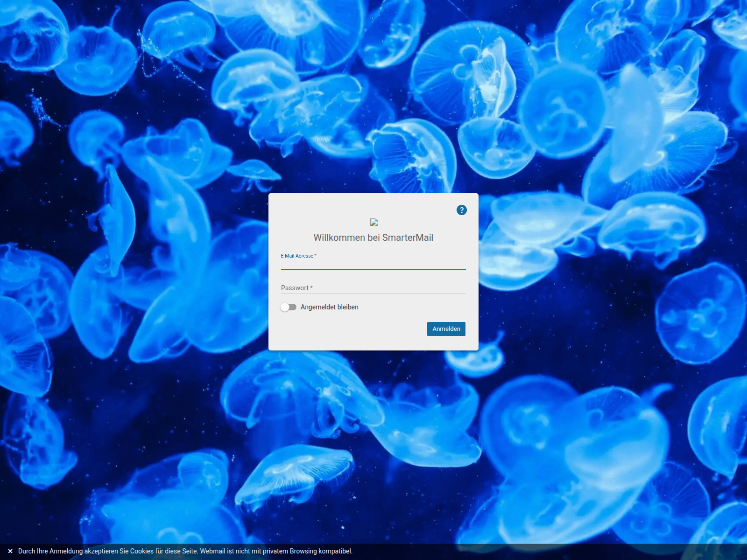Click the broken logo image above welcome text
The image size is (747, 560).
tap(373, 223)
